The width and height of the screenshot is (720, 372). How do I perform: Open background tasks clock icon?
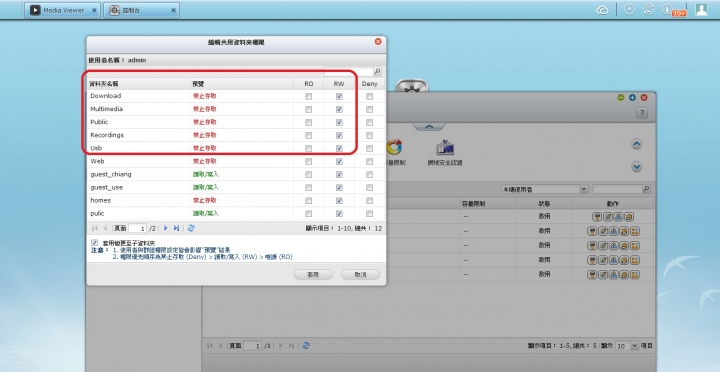(x=629, y=10)
